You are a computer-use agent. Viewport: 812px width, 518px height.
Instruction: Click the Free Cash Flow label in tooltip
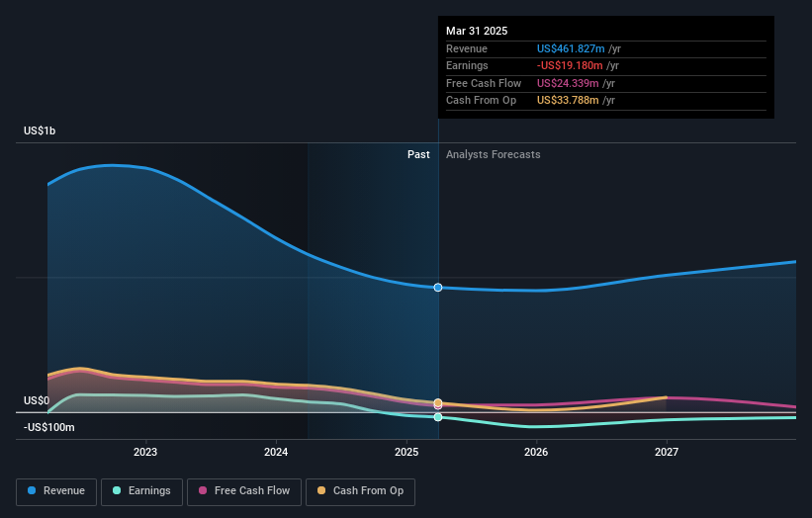[x=484, y=83]
